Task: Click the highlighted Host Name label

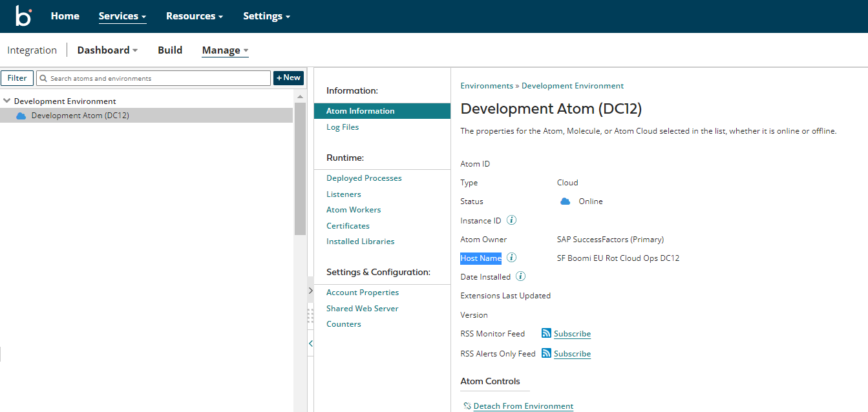Action: pyautogui.click(x=481, y=258)
